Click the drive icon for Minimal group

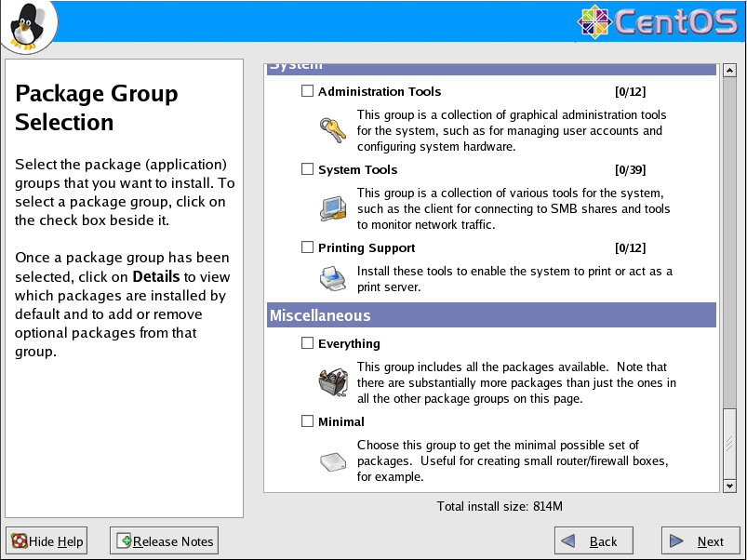[x=332, y=460]
